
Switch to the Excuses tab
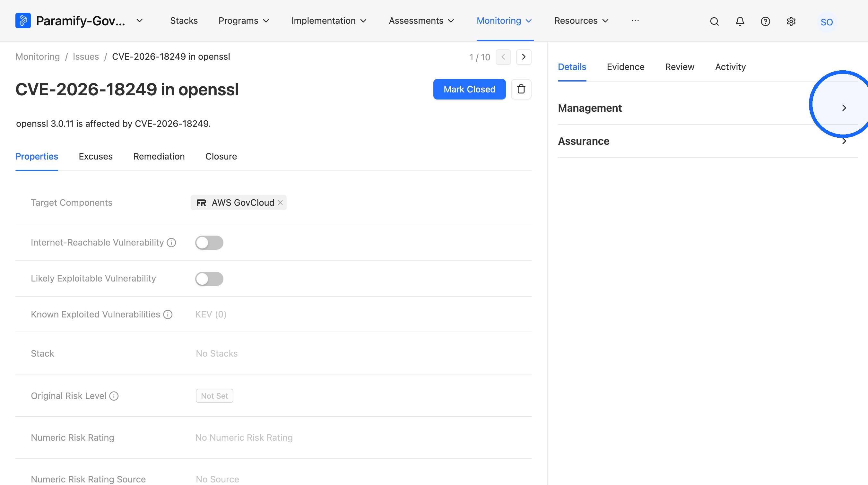pyautogui.click(x=96, y=156)
